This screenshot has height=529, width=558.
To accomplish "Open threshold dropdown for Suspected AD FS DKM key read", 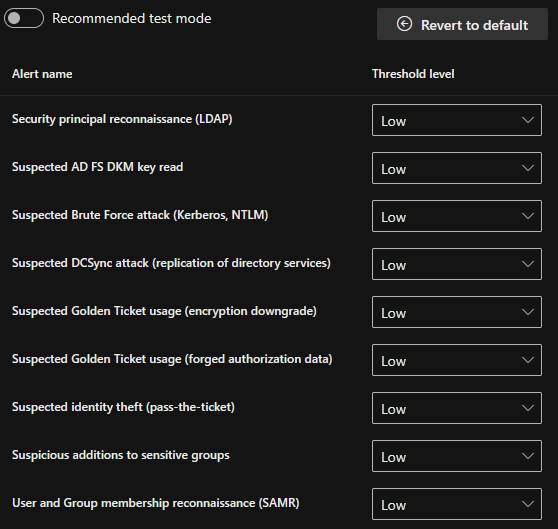I will click(x=457, y=168).
